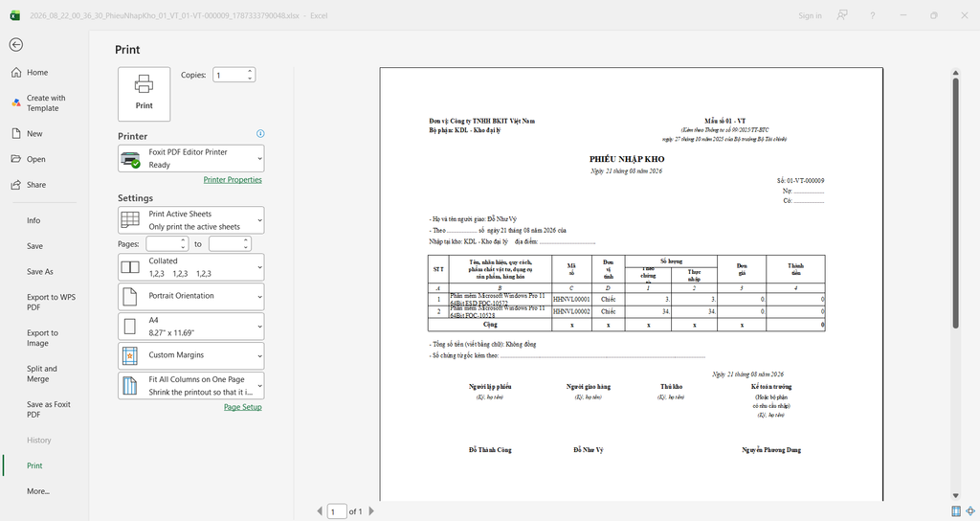The width and height of the screenshot is (980, 521).
Task: Click the A4 paper icon
Action: 130,327
